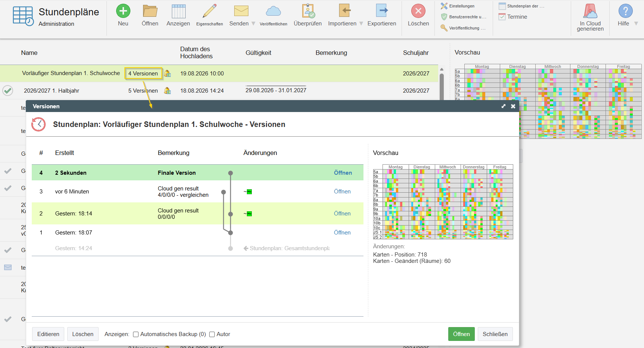Run the Überprüfen check tool
The width and height of the screenshot is (644, 348).
click(x=308, y=11)
